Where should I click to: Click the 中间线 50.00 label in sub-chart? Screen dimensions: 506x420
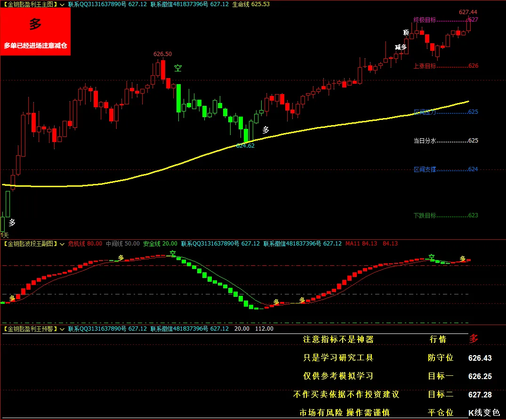click(x=123, y=244)
